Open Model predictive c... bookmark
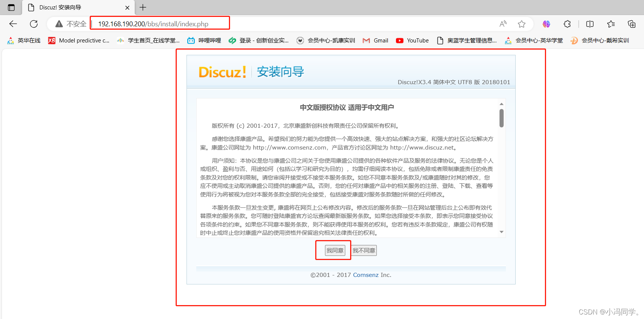 79,41
